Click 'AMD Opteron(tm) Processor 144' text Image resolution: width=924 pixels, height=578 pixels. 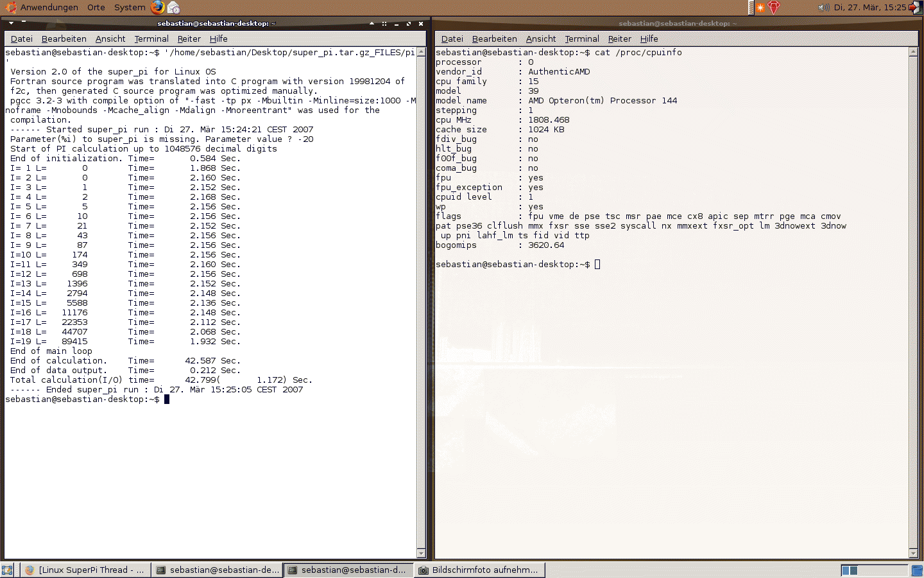pos(603,101)
